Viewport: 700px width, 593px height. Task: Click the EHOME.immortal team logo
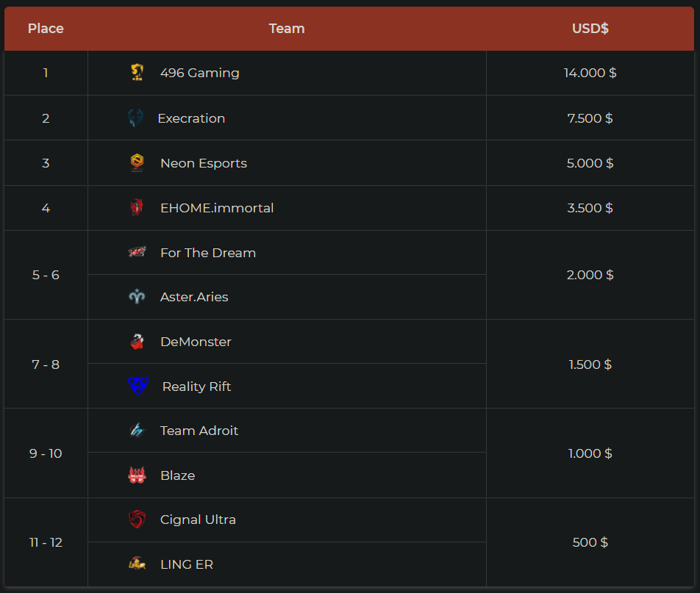(137, 208)
